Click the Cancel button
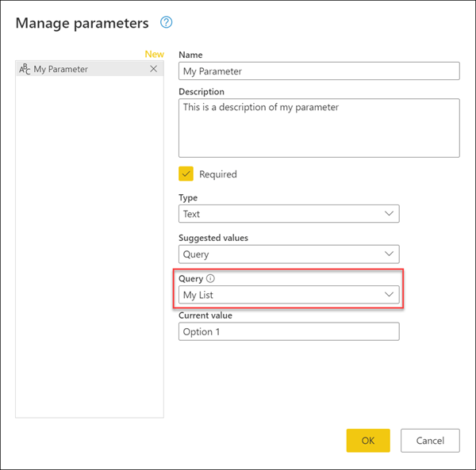This screenshot has height=470, width=476. coord(430,441)
